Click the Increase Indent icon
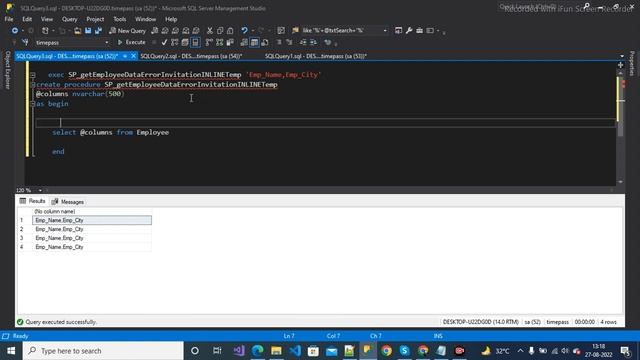Viewport: 640px width, 360px height. [313, 42]
